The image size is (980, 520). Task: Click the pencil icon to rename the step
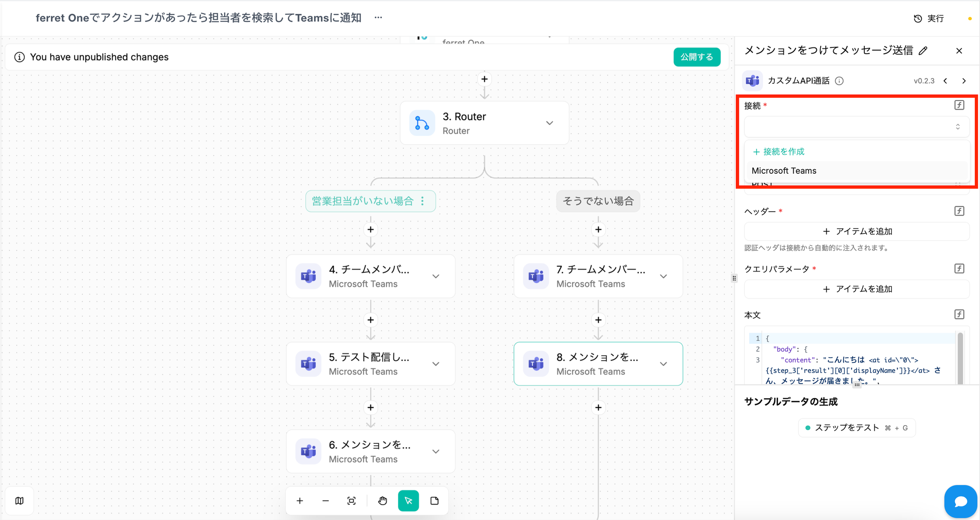(923, 51)
